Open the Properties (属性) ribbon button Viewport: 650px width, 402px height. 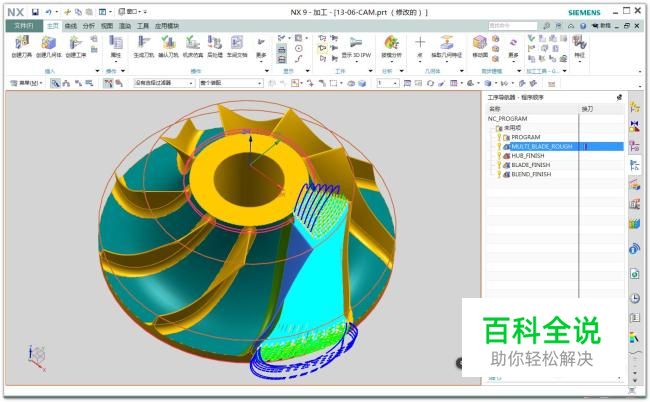tap(116, 46)
